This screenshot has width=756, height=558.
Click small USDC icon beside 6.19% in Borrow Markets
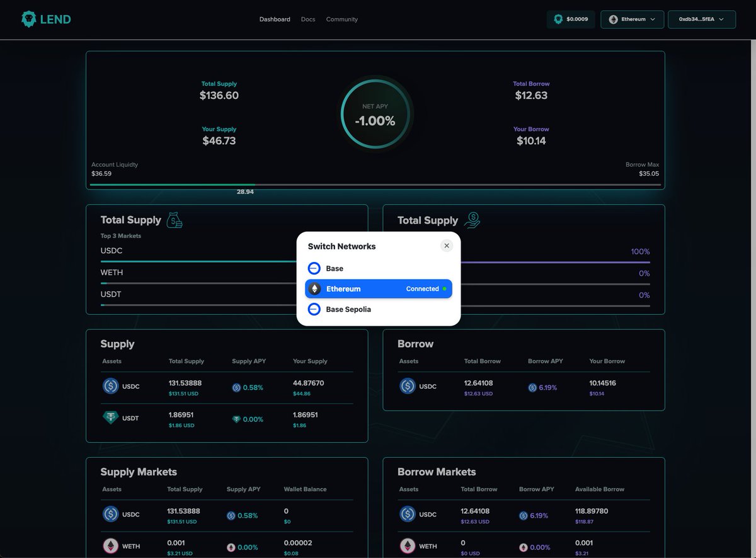[x=524, y=516]
